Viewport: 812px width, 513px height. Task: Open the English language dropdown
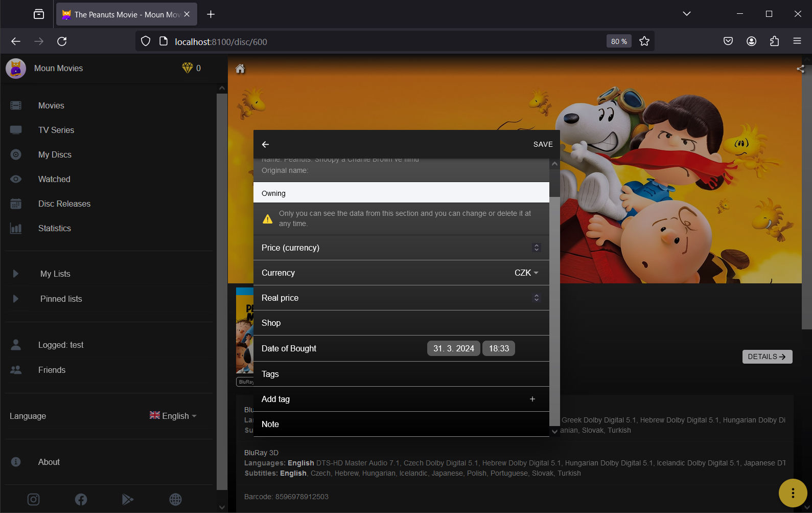(173, 416)
